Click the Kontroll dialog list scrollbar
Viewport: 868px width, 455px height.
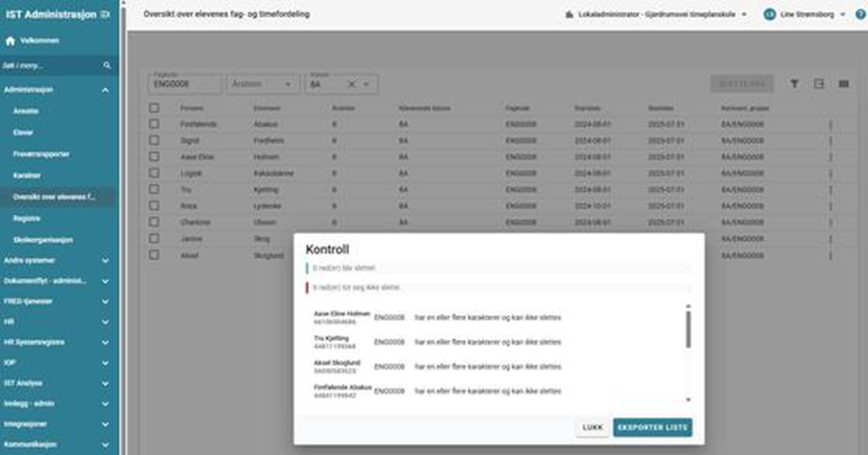(687, 327)
